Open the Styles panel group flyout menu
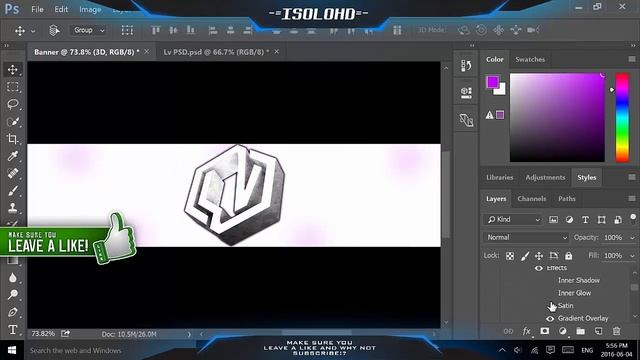This screenshot has width=640, height=360. 632,177
